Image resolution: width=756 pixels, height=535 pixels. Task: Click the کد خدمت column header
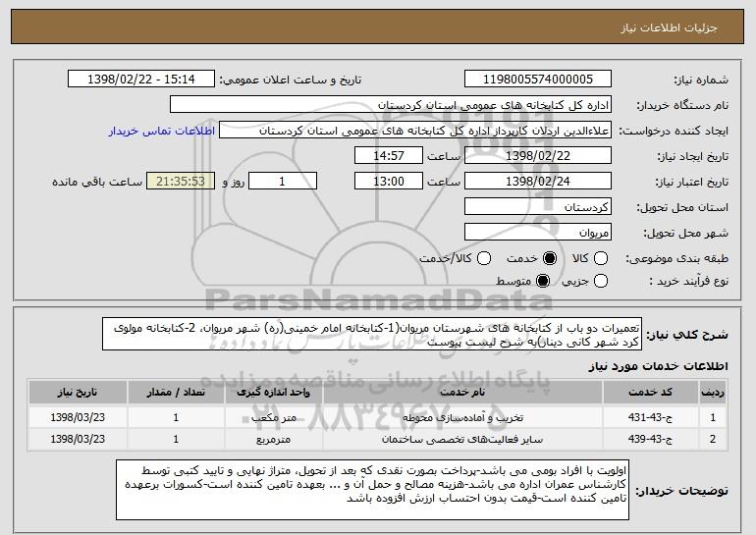[x=650, y=393]
